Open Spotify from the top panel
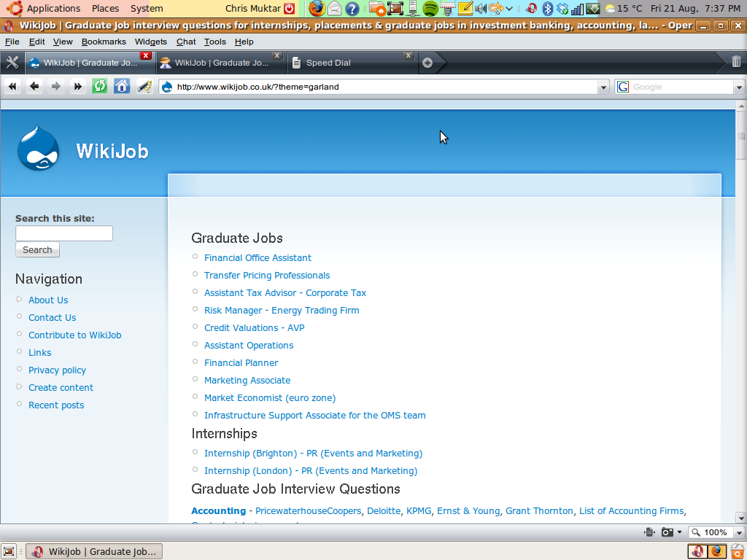The image size is (747, 560). click(x=430, y=9)
